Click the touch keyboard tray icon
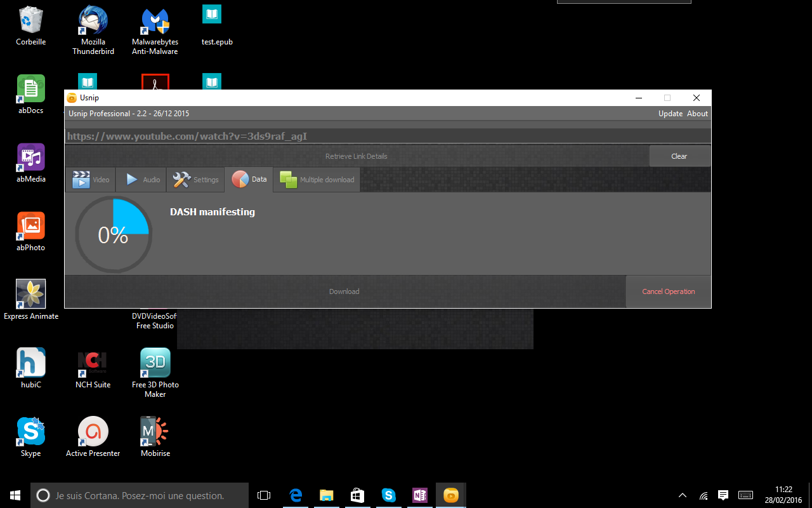 tap(746, 495)
